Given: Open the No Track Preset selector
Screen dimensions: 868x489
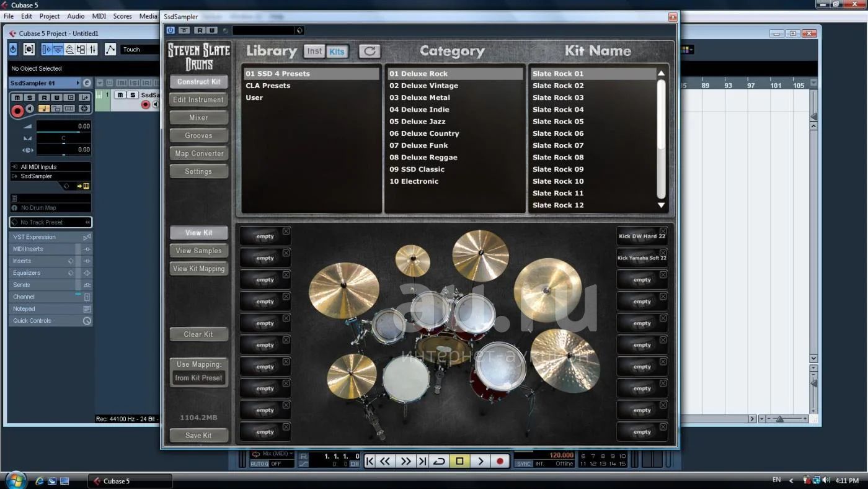Looking at the screenshot, I should tap(50, 222).
